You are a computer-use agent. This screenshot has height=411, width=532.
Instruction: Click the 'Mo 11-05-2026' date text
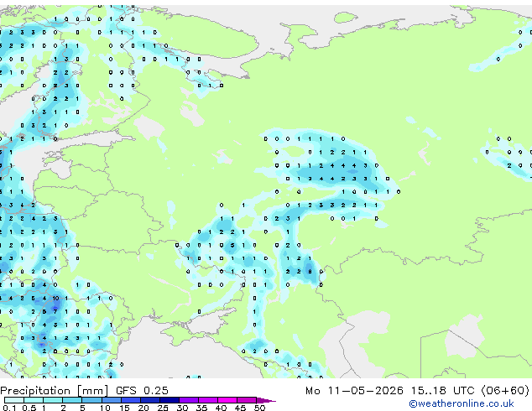pos(354,391)
